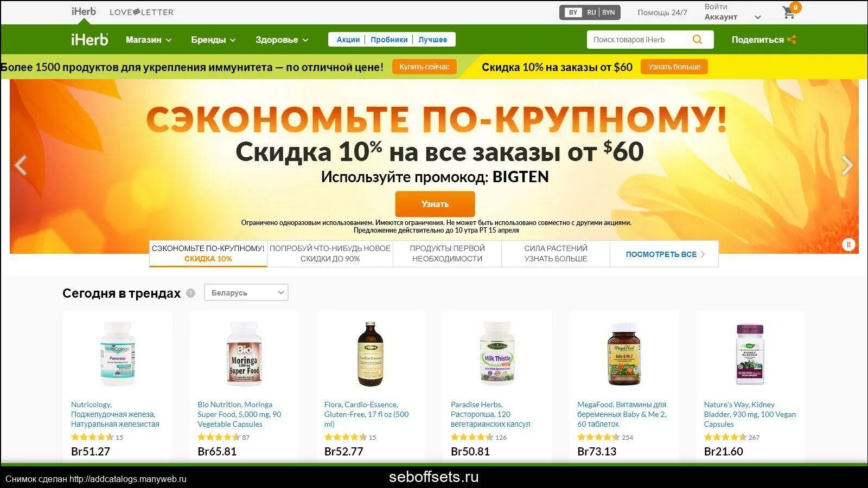Click the orange search magnifier icon

pos(697,40)
